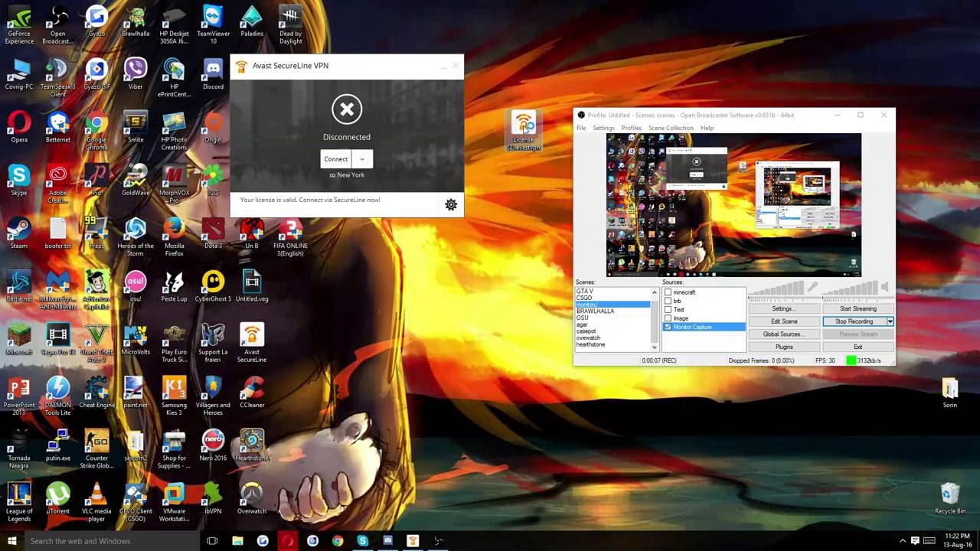Mute the desktop speaker icon in OBS
This screenshot has height=551, width=980.
[885, 288]
